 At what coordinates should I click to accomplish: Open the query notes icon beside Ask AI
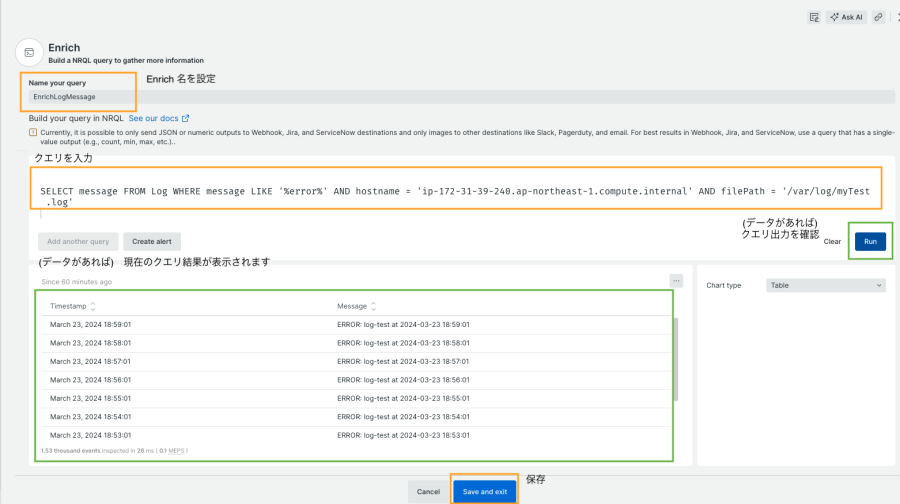pyautogui.click(x=815, y=17)
